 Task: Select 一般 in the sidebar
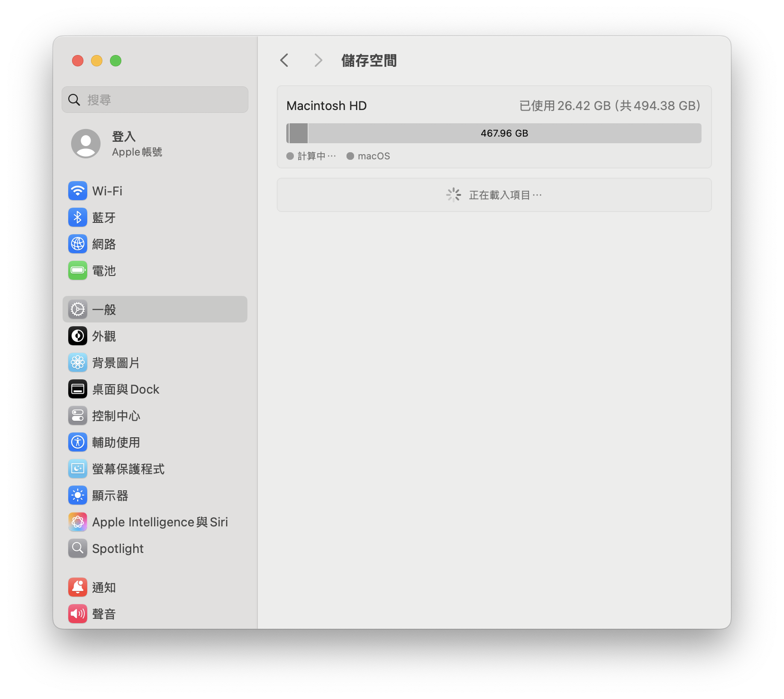tap(155, 310)
